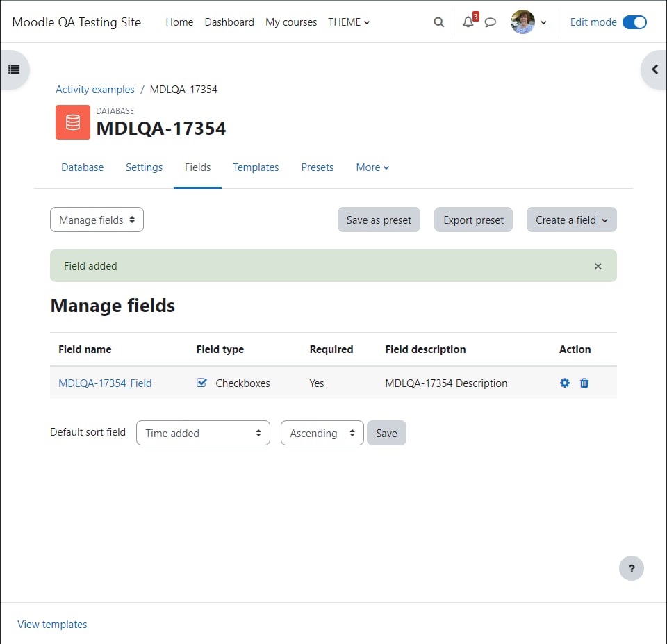Click the user avatar picture

tap(522, 22)
